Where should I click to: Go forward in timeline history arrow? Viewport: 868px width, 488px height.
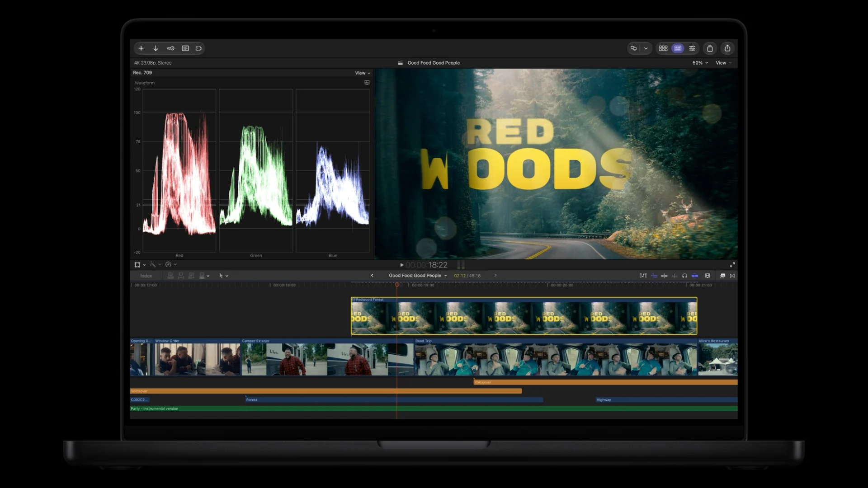tap(495, 276)
